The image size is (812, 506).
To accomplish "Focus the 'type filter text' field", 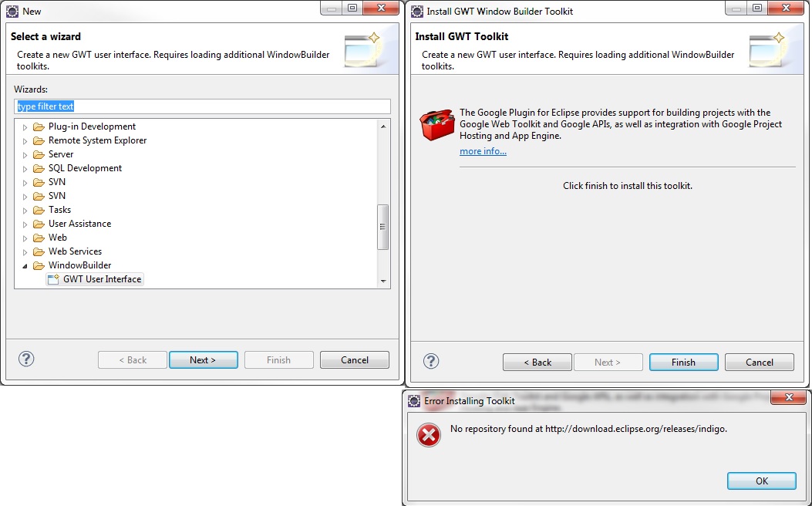I will point(203,106).
